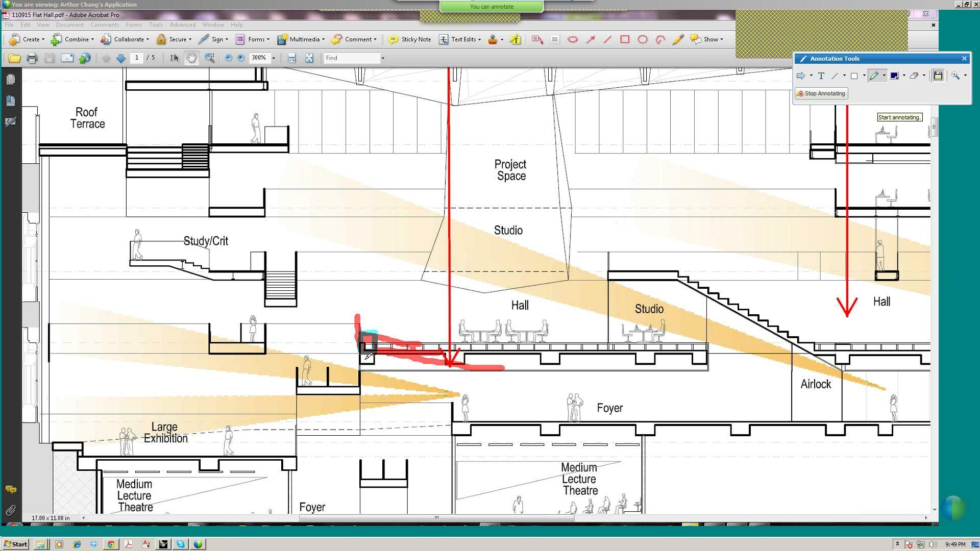
Task: Pick the Annotation Tools dark blue color
Action: tap(894, 76)
